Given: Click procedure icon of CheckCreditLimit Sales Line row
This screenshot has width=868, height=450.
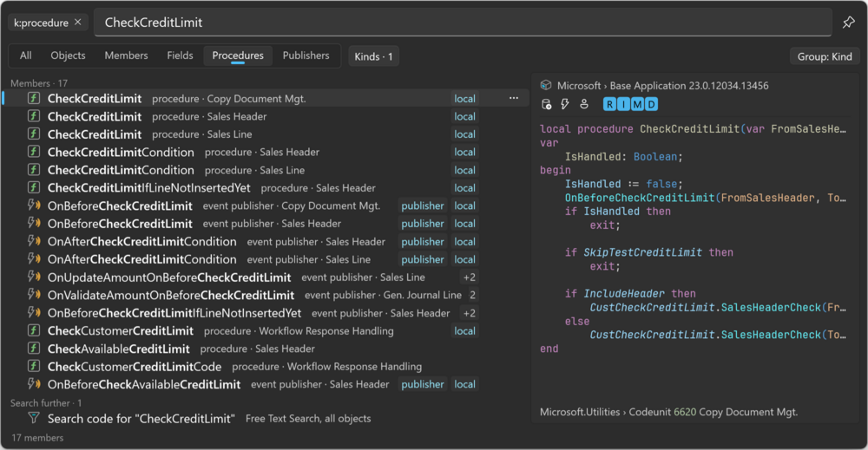Looking at the screenshot, I should (x=34, y=134).
